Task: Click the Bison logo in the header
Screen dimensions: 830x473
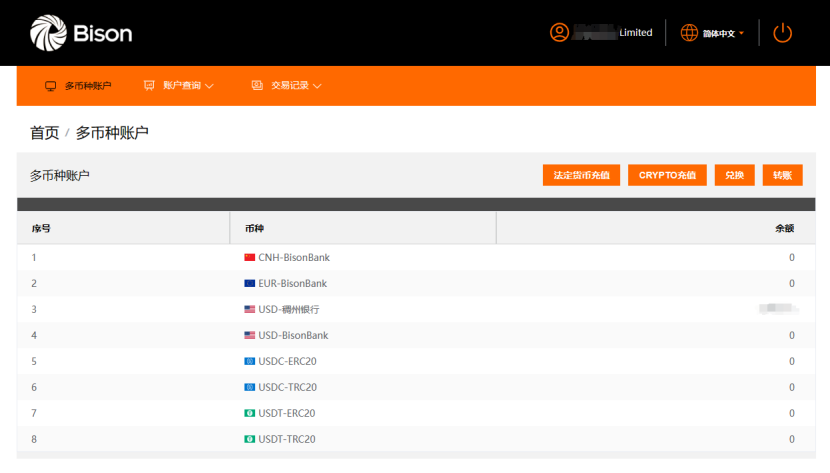Action: (81, 34)
